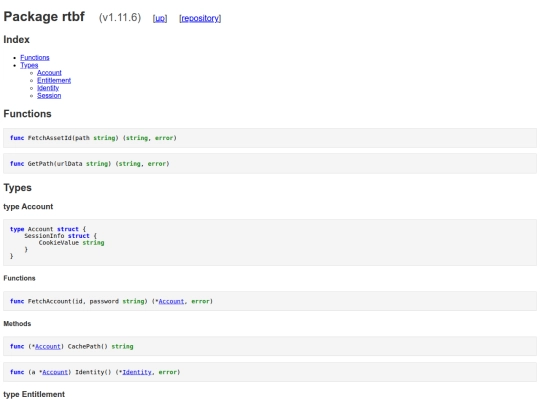Follow Account link in CachePath method
Viewport: 540px width, 405px height.
tap(48, 346)
